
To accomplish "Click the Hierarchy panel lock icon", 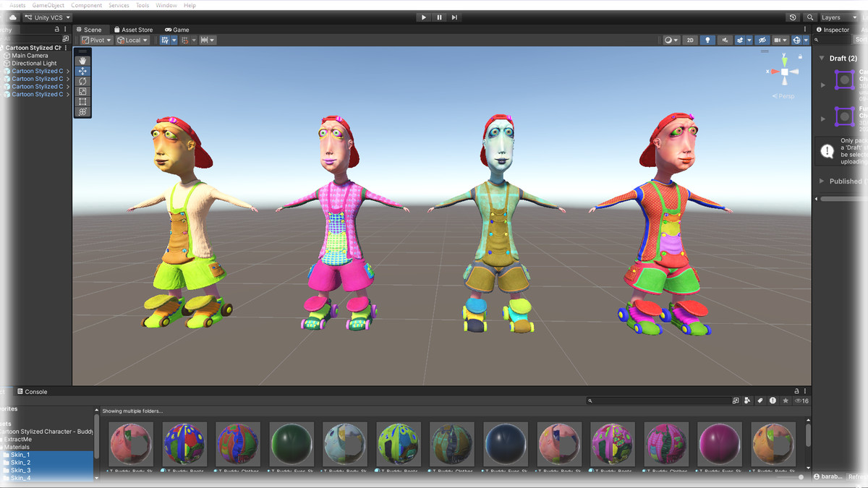I will 57,30.
